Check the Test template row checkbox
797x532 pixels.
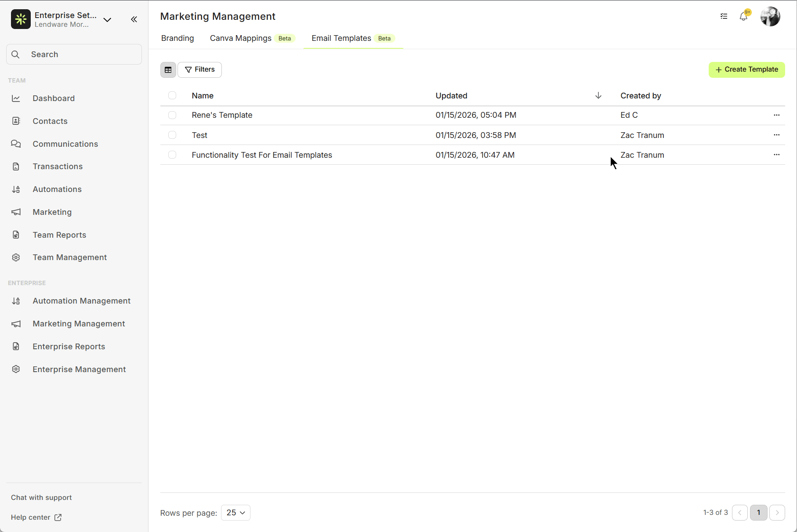click(172, 135)
